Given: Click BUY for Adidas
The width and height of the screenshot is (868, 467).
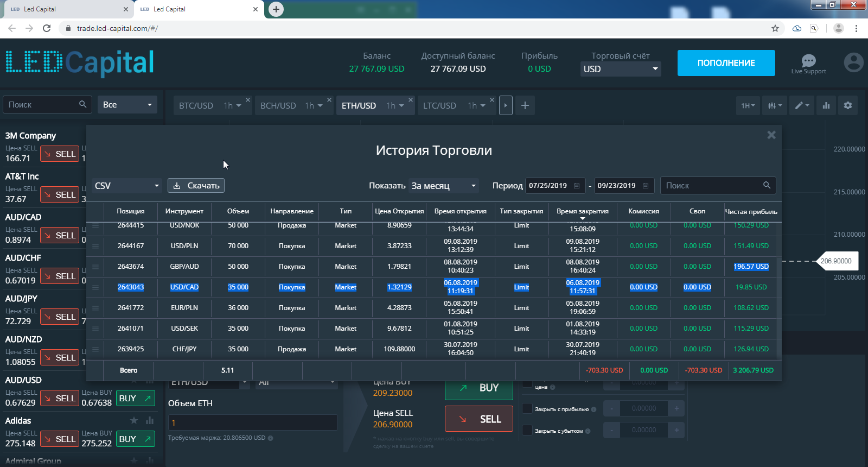Looking at the screenshot, I should 135,439.
